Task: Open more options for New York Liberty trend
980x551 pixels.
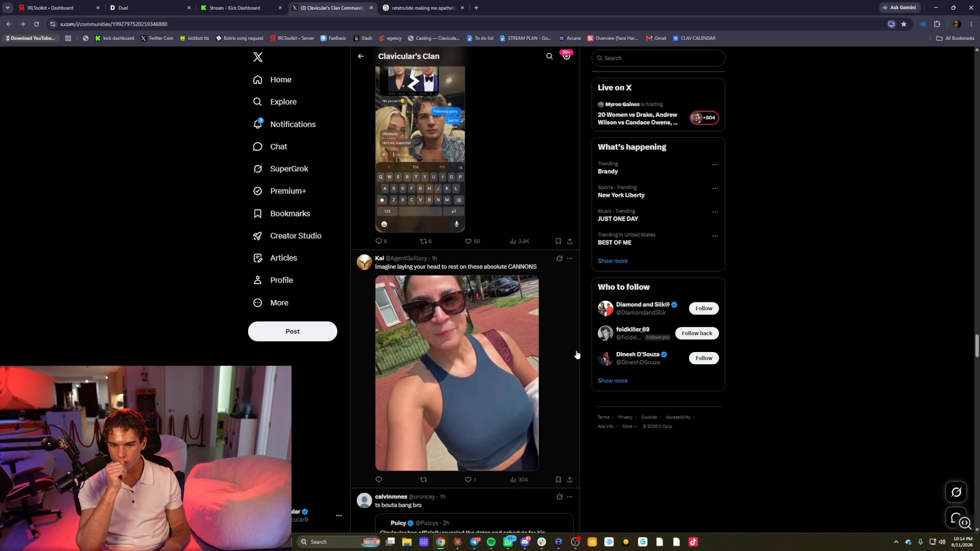Action: click(x=715, y=189)
